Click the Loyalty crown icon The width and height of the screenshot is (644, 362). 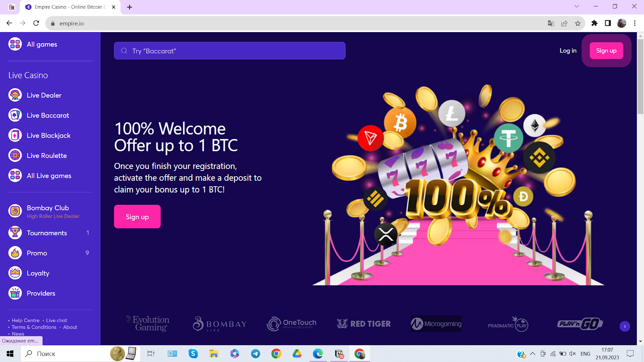(x=15, y=273)
